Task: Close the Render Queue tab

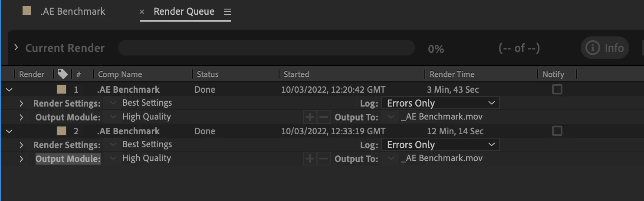Action: pos(142,12)
